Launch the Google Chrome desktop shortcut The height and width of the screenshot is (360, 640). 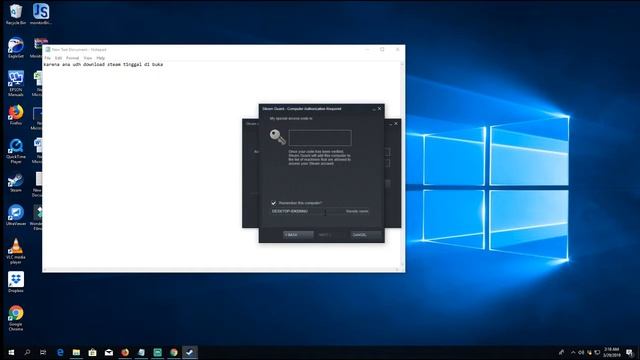16,318
